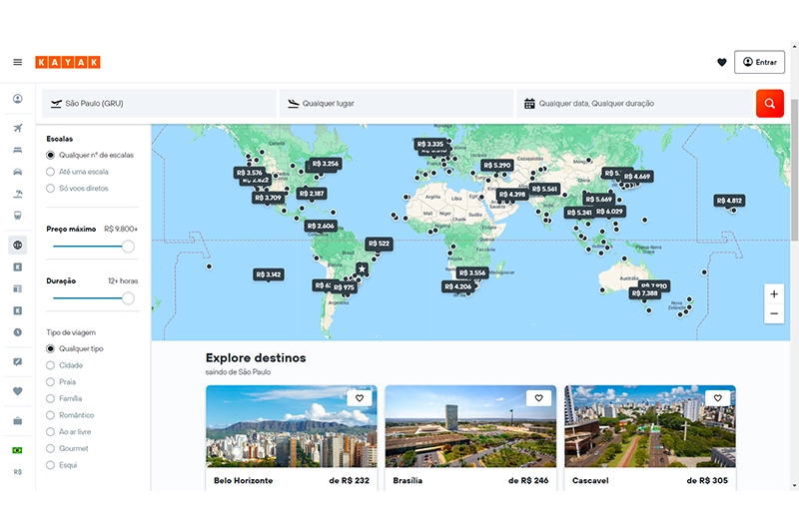Open packages beach umbrella sidebar icon
Viewport: 799px width, 532px height.
(18, 194)
